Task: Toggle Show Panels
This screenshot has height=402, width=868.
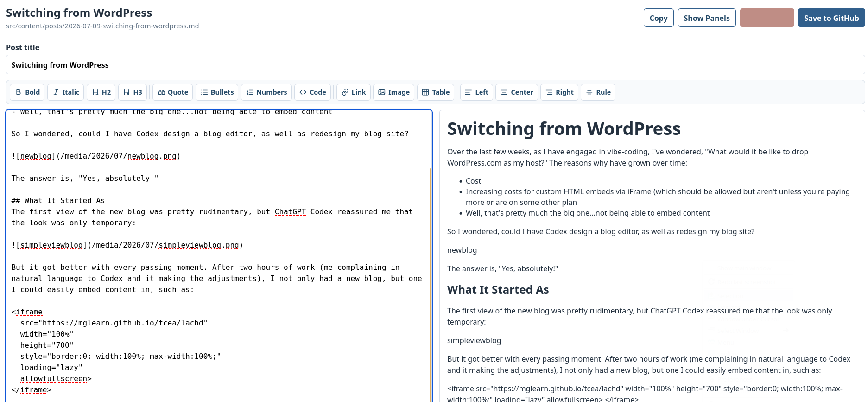Action: click(x=707, y=18)
